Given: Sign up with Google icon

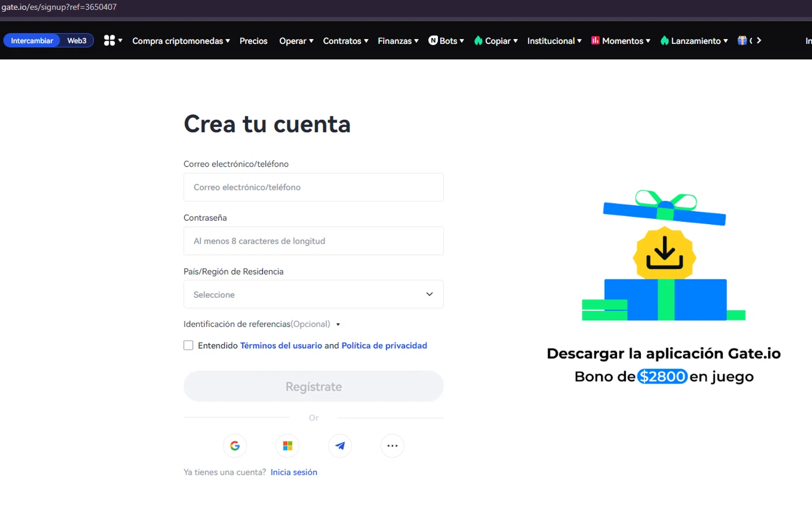Looking at the screenshot, I should [235, 446].
